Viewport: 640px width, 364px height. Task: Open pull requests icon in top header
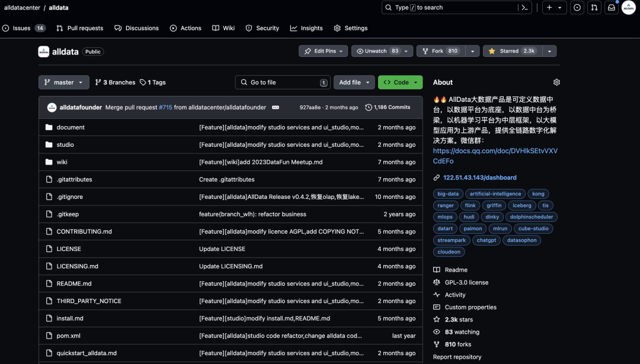[x=594, y=8]
